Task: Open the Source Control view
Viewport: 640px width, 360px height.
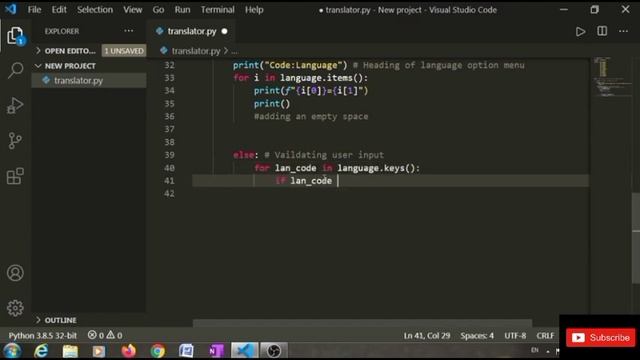Action: click(16, 141)
